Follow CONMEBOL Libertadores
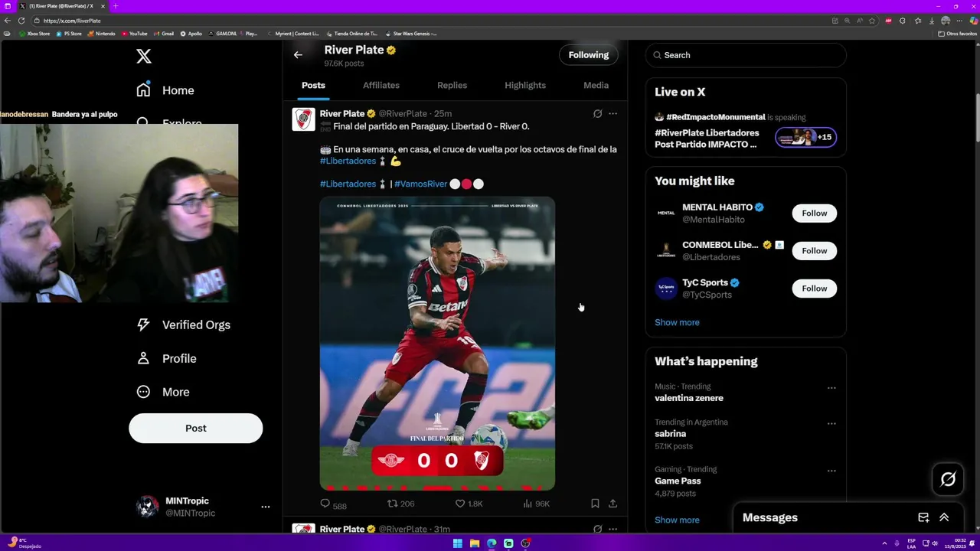 [x=815, y=251]
